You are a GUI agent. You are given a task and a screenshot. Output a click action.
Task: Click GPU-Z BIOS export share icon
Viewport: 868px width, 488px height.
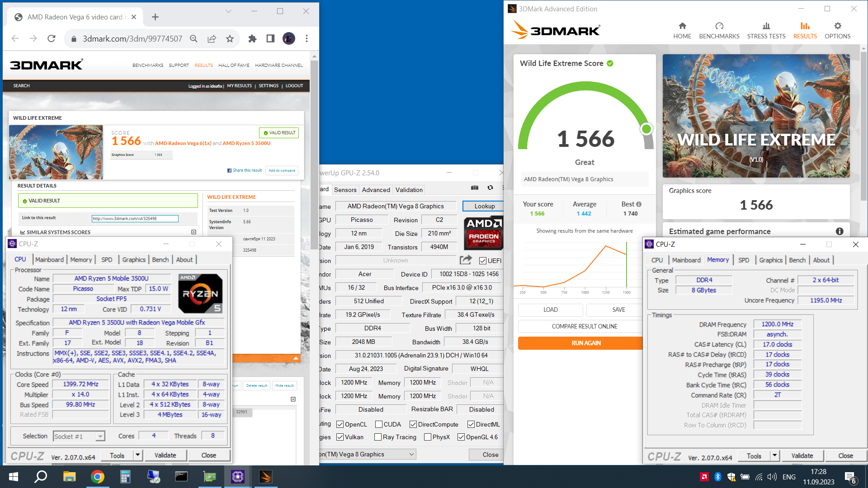pyautogui.click(x=466, y=260)
